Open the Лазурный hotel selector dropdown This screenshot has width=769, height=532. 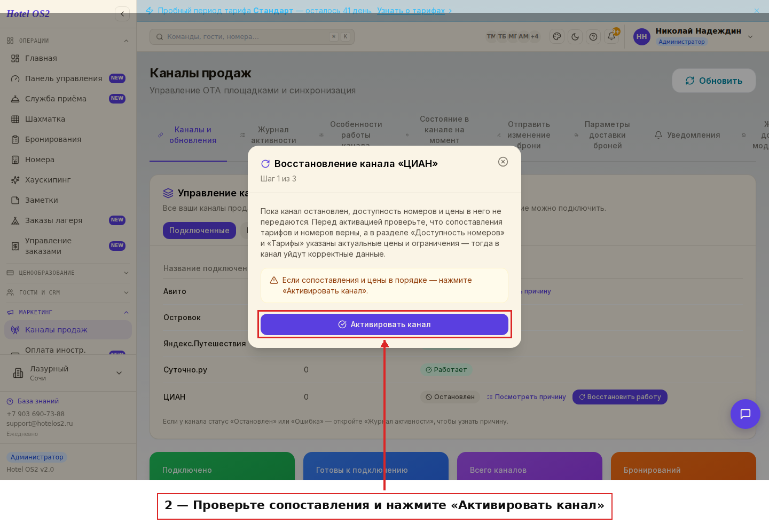[68, 373]
